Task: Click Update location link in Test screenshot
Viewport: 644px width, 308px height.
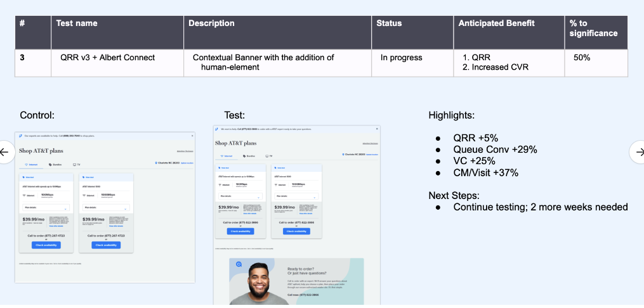Action: coord(372,155)
